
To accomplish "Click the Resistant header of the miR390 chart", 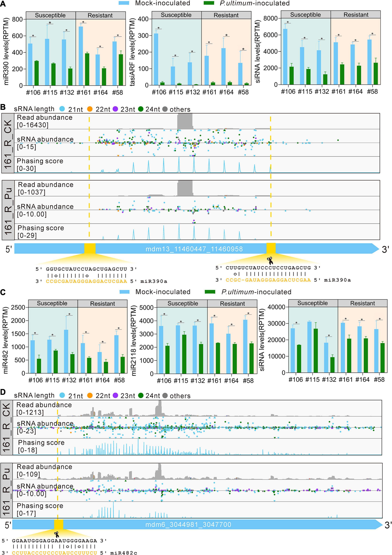I will [101, 15].
